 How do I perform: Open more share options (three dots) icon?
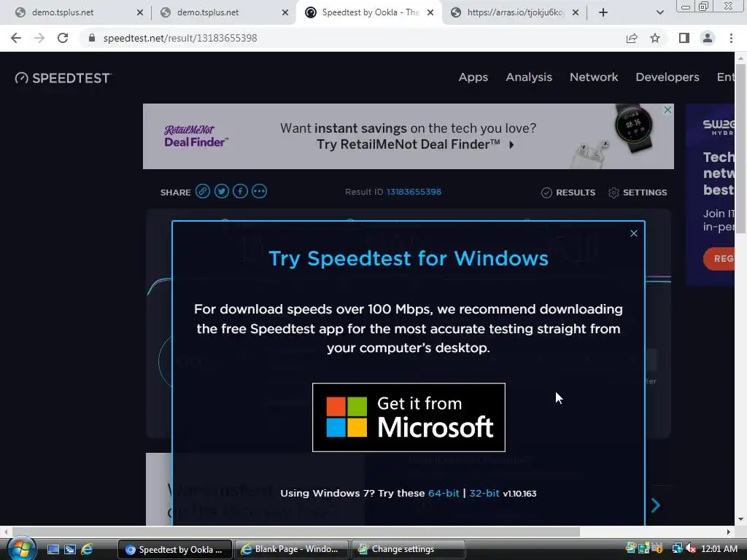pyautogui.click(x=259, y=192)
